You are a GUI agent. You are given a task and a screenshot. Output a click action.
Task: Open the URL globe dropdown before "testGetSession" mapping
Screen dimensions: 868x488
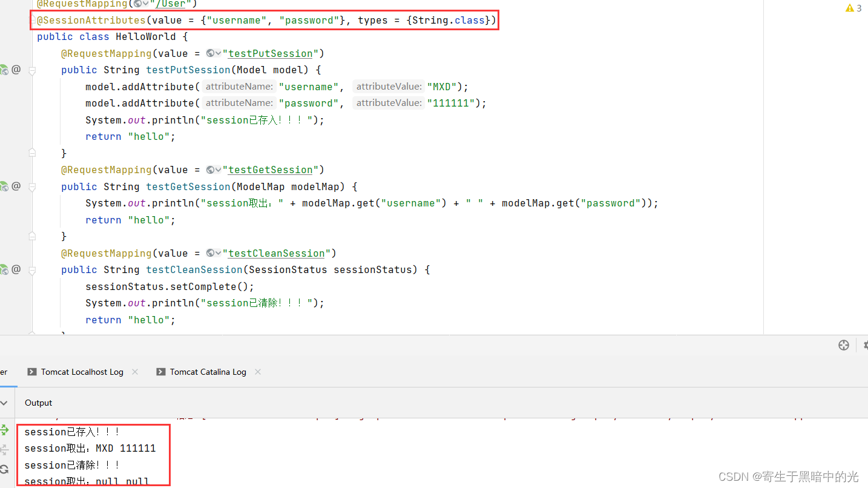pyautogui.click(x=214, y=170)
